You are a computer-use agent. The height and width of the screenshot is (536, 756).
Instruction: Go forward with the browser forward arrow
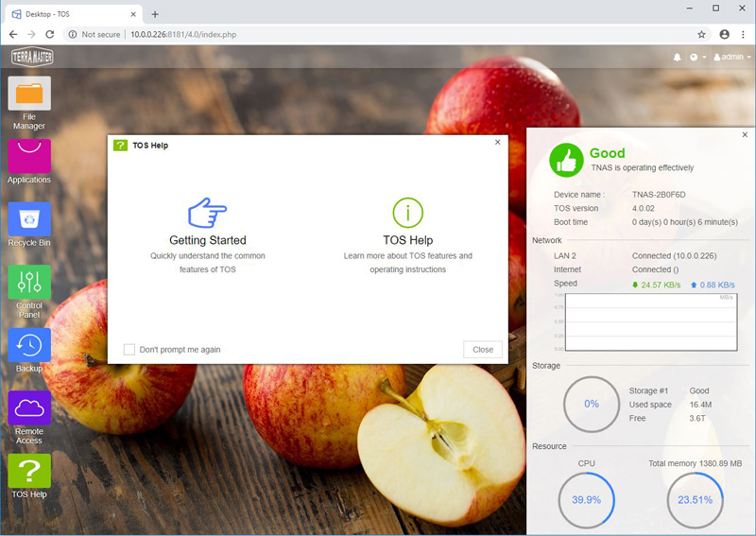point(31,34)
